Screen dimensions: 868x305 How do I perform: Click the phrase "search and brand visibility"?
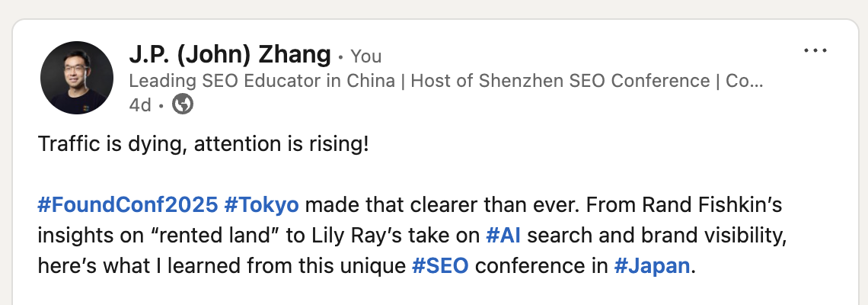click(x=656, y=236)
